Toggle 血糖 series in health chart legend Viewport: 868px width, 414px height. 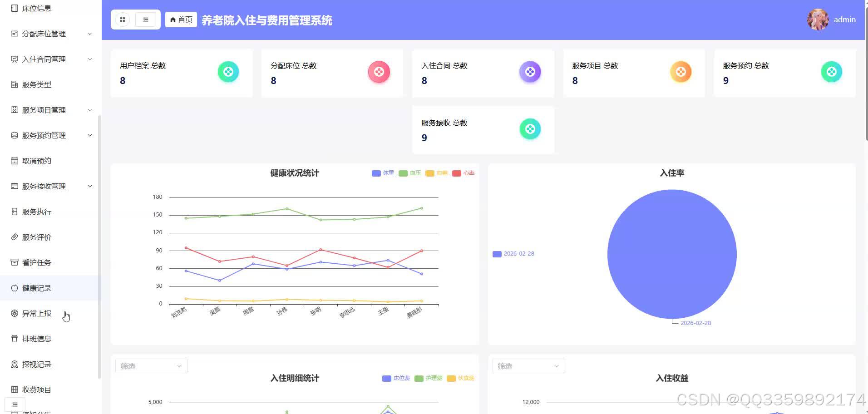point(436,173)
